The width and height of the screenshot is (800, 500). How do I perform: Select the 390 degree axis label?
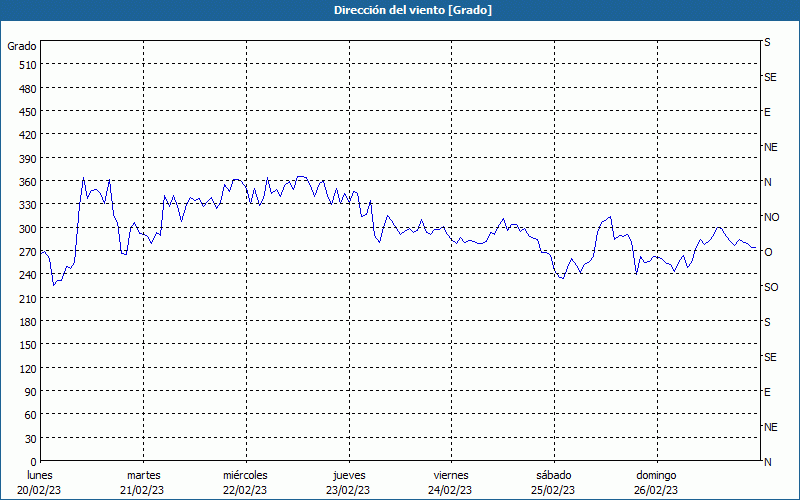tap(29, 159)
